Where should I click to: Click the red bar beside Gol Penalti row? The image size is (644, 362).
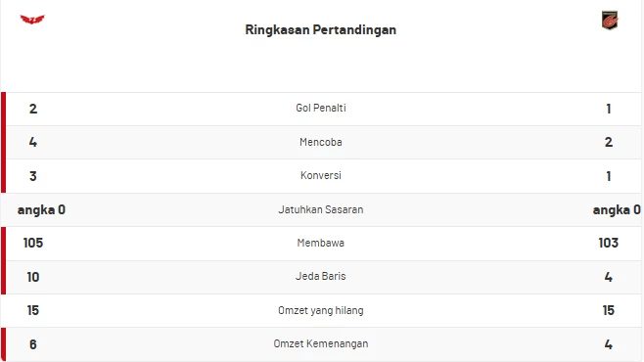[x=3, y=109]
